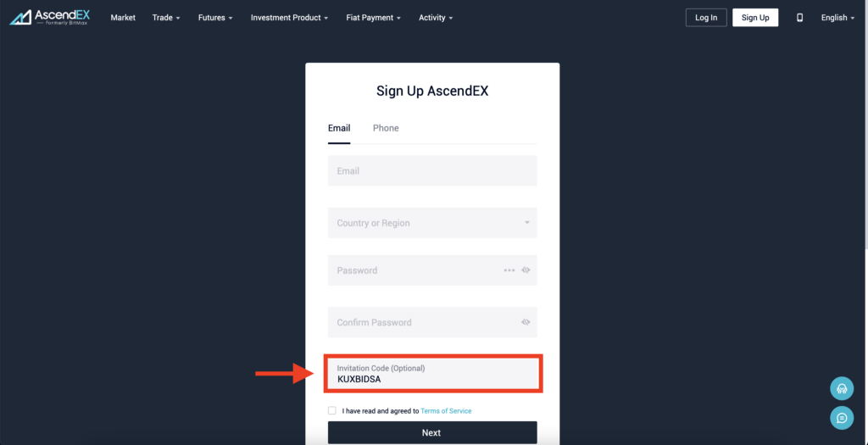
Task: Focus the Invitation Code field
Action: click(x=432, y=375)
